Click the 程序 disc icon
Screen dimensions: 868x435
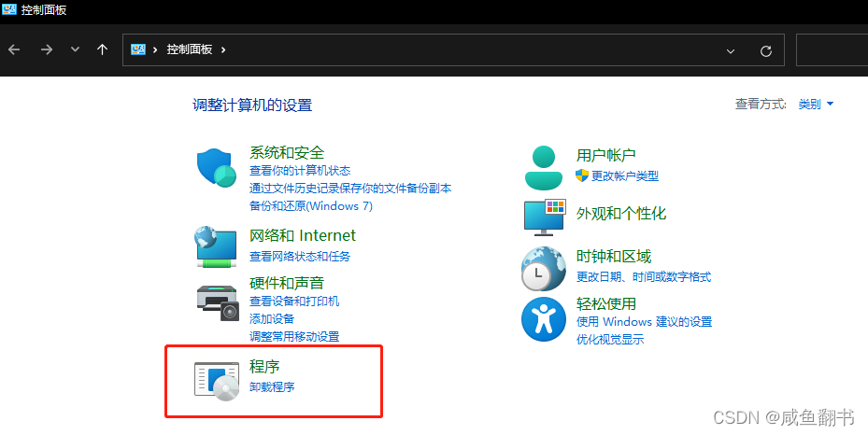(217, 381)
